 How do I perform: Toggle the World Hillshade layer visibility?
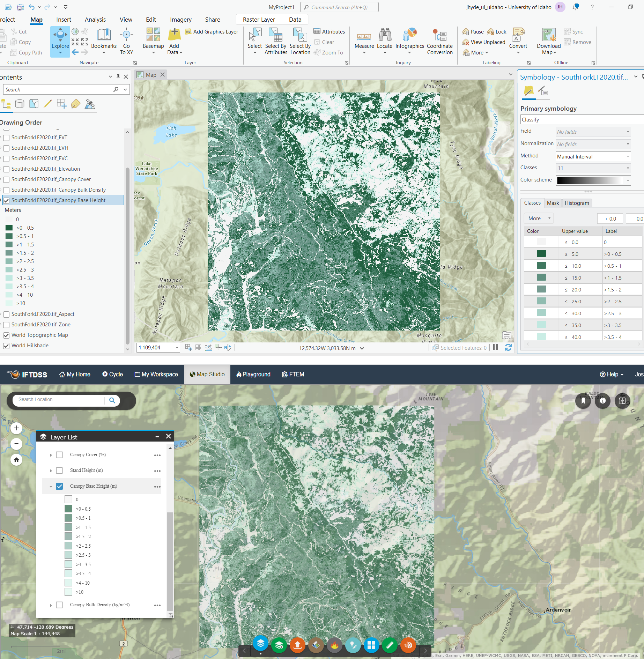click(x=6, y=346)
